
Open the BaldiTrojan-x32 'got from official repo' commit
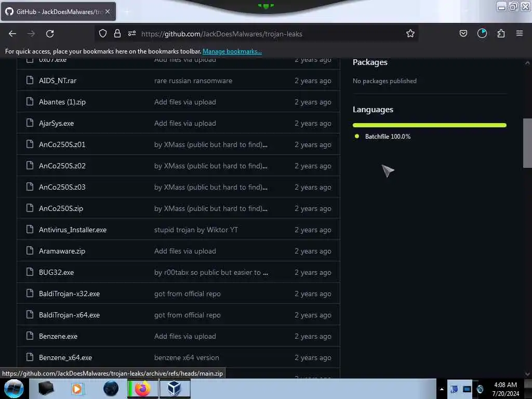[x=187, y=294]
